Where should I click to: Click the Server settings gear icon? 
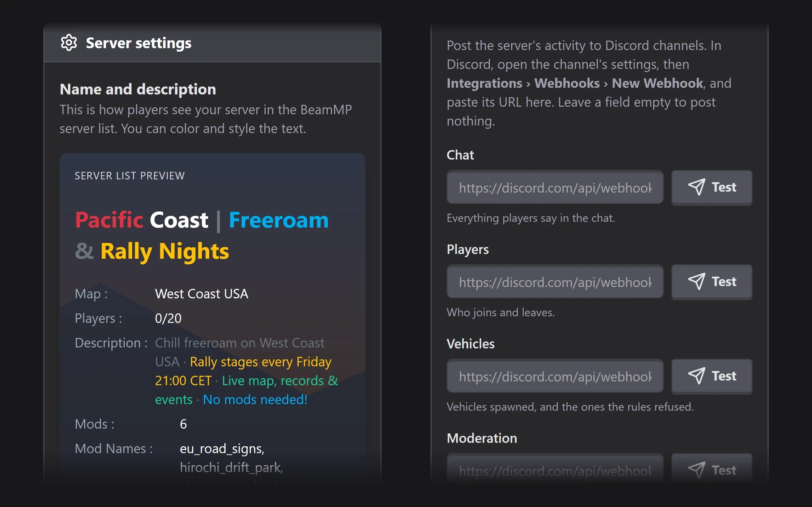[69, 42]
